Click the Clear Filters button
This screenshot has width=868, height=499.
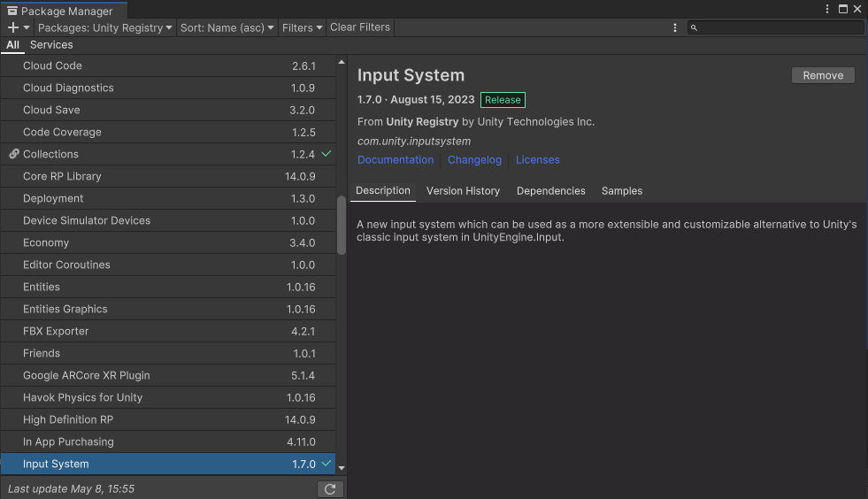(x=360, y=27)
